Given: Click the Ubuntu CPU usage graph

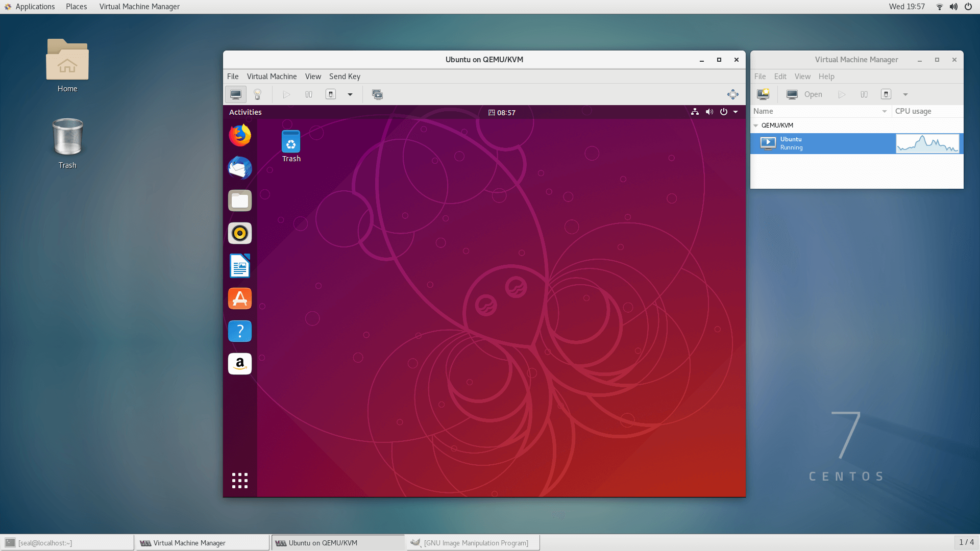Looking at the screenshot, I should click(x=927, y=143).
